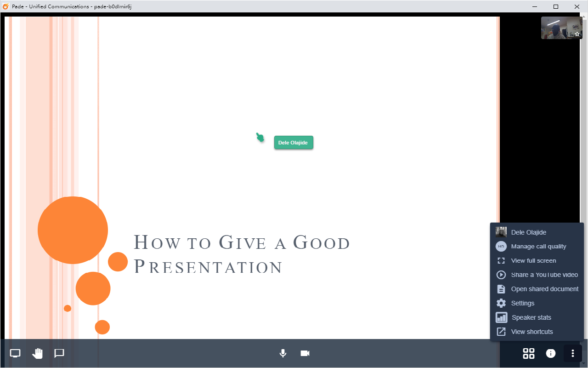The width and height of the screenshot is (588, 368).
Task: Toggle tile view layout
Action: pos(528,353)
